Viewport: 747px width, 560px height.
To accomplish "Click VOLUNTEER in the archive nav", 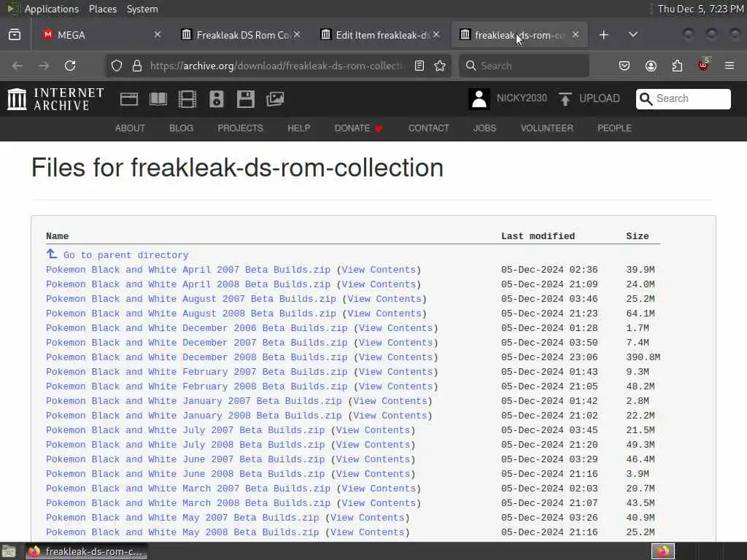I will pos(546,128).
